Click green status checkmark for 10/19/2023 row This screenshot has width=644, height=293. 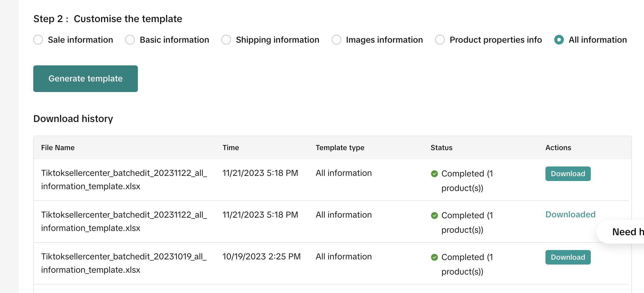pos(434,257)
